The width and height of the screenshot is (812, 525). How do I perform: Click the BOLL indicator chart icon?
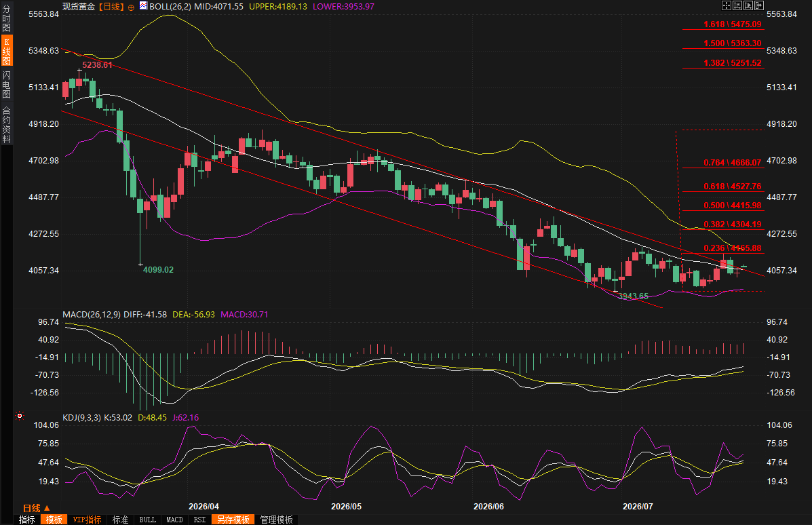pyautogui.click(x=143, y=6)
